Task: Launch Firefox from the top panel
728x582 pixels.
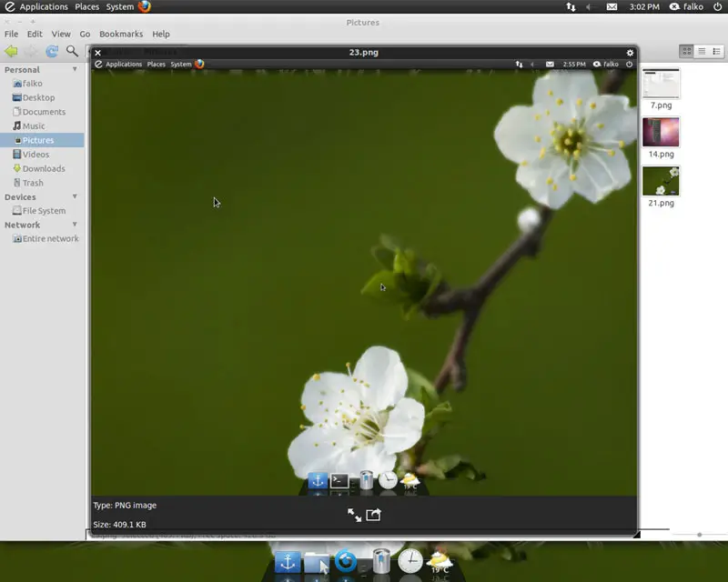Action: click(145, 6)
